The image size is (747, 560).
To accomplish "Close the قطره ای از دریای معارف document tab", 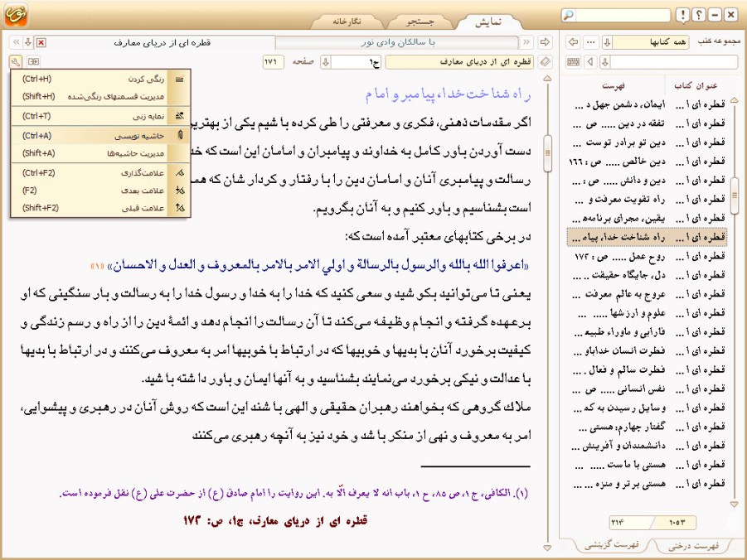I will (41, 42).
